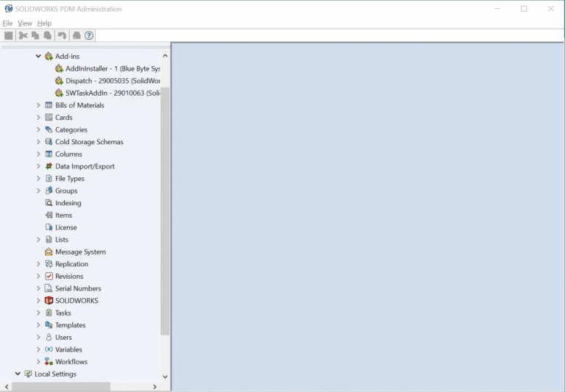Expand the Cold Storage Schemas node
Viewport: 565px width, 392px height.
point(38,142)
